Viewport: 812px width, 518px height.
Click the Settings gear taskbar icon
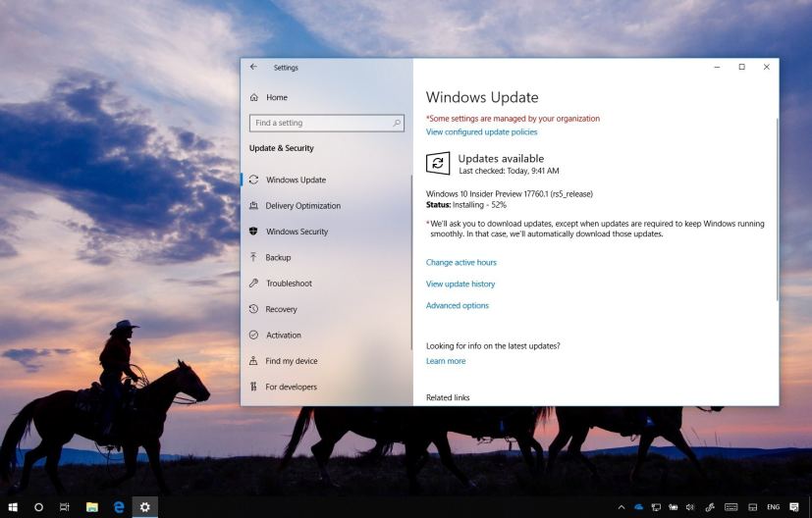pos(145,507)
